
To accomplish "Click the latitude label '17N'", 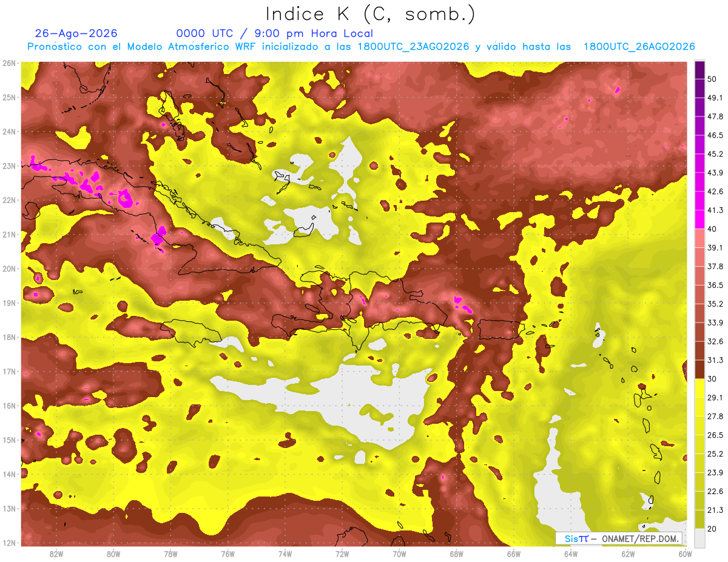I will pos(9,371).
